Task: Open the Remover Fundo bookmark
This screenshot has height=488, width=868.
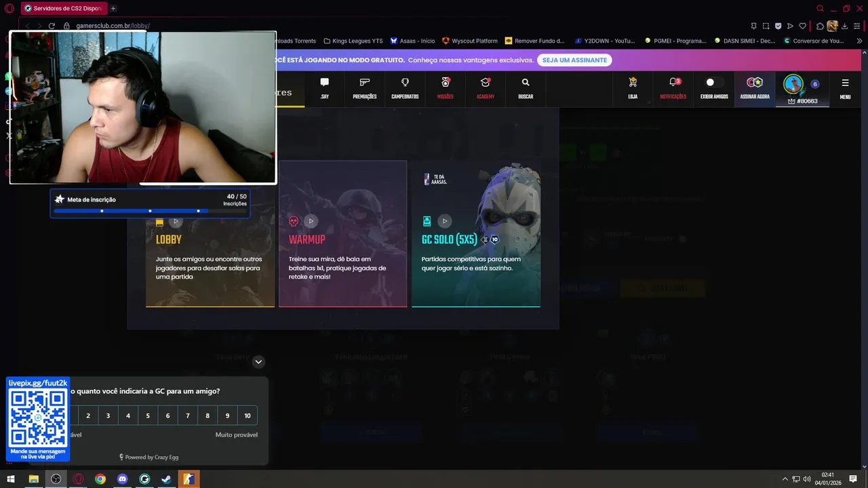Action: [x=534, y=41]
